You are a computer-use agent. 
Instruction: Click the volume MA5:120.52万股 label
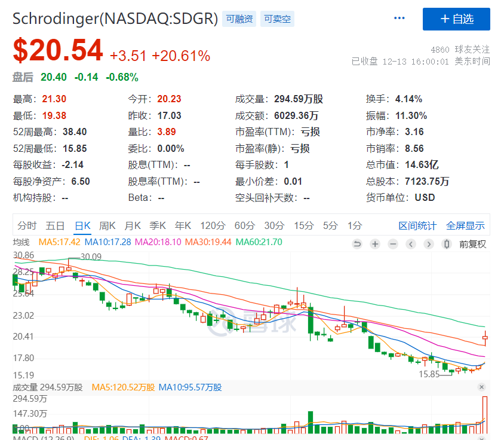pos(123,387)
